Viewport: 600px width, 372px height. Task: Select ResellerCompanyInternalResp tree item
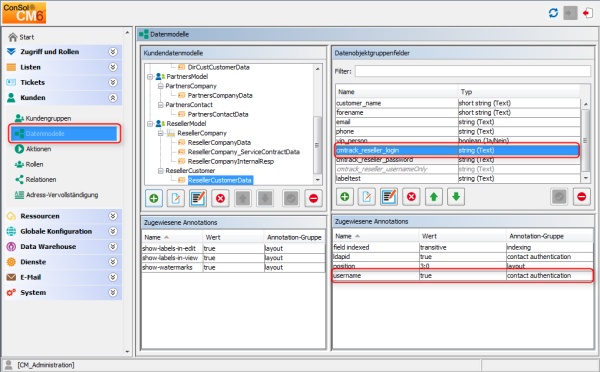(x=231, y=162)
